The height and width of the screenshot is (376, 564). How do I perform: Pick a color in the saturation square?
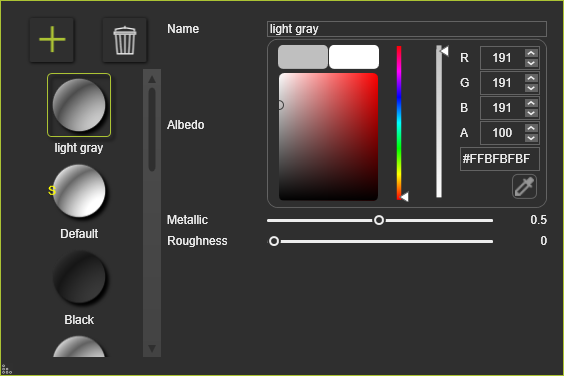pyautogui.click(x=328, y=137)
